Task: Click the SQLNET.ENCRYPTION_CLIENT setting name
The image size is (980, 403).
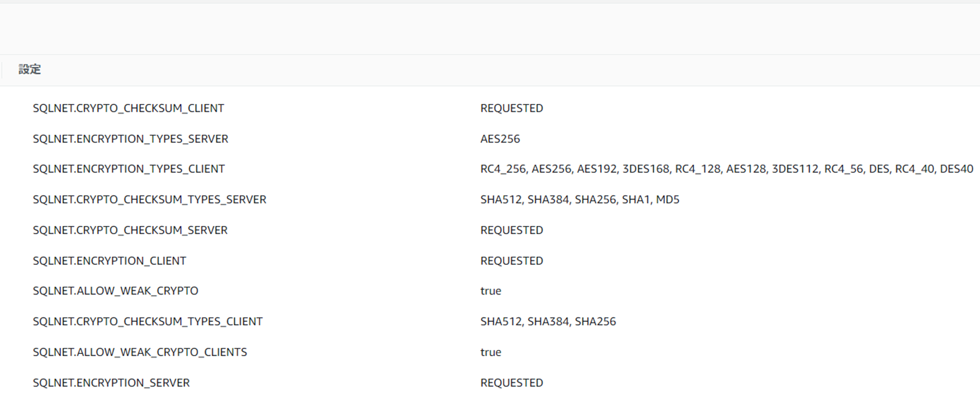Action: [x=109, y=261]
